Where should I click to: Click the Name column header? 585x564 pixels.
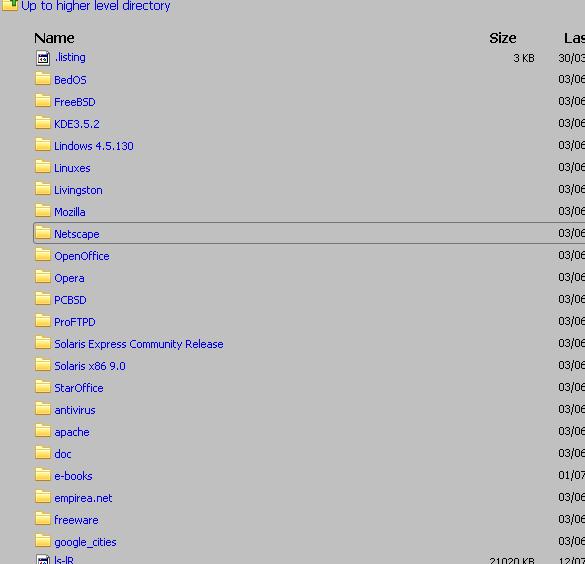(54, 38)
